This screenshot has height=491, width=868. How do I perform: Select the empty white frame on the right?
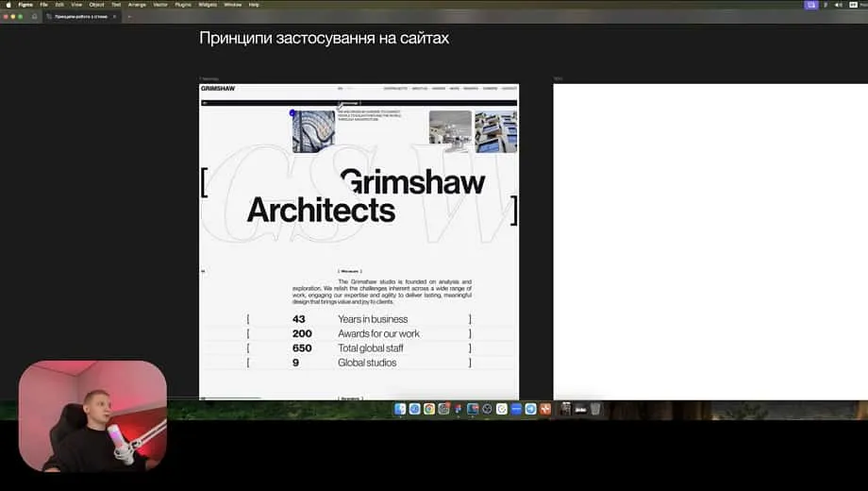pos(710,242)
